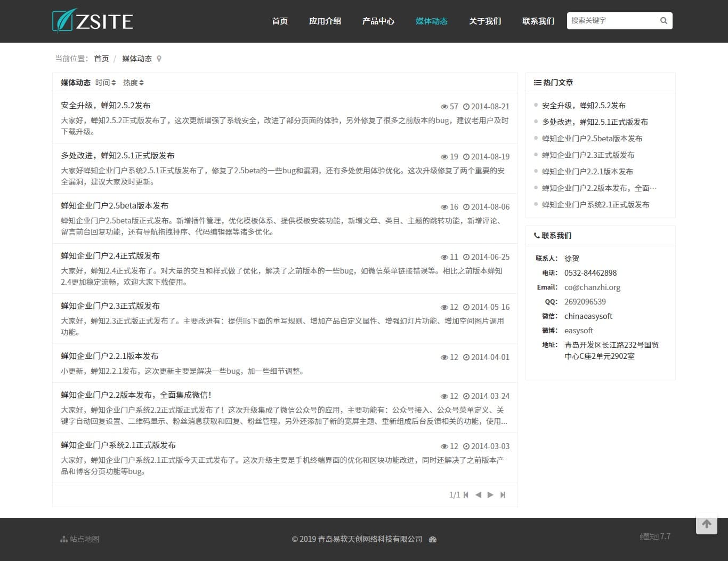The width and height of the screenshot is (728, 561).
Task: Click the clock icon beside 2014-08-19
Action: pyautogui.click(x=466, y=157)
